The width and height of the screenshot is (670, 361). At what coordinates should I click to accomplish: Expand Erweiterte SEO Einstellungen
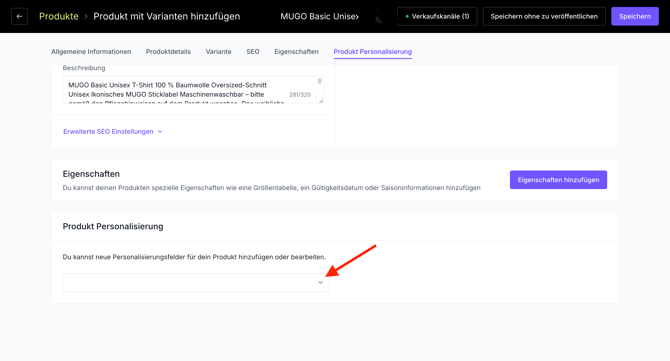coord(108,132)
